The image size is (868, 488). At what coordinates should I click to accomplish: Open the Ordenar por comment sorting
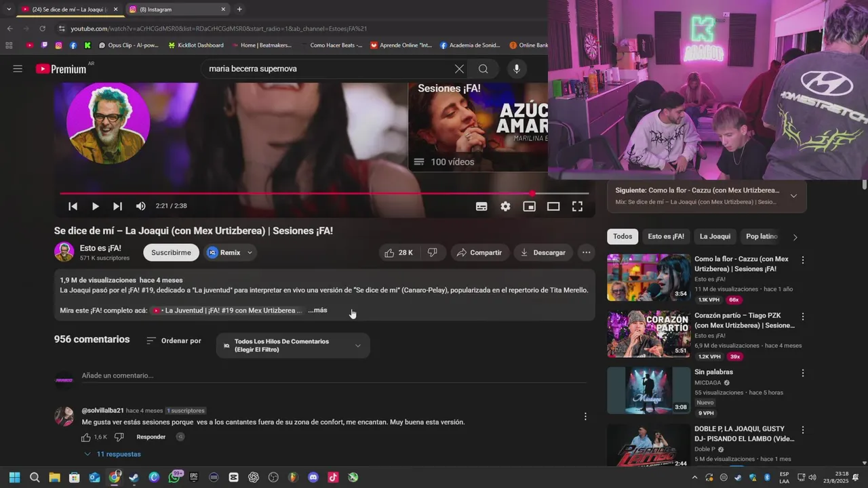coord(174,340)
